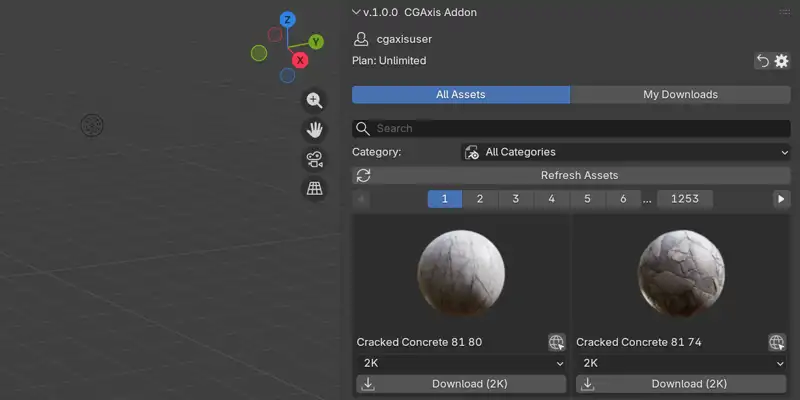The image size is (800, 400).
Task: Collapse the CGAxis Addon panel
Action: point(357,13)
